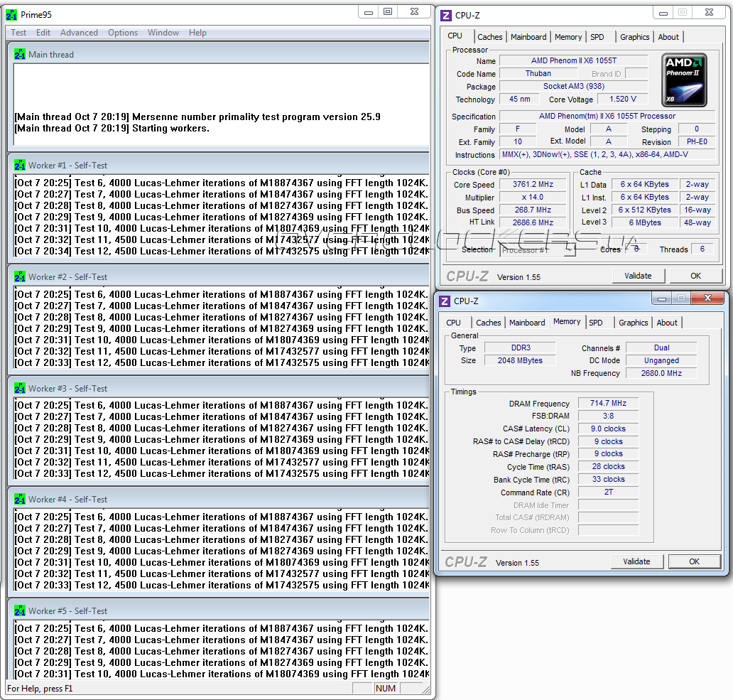Open the Test menu in Prime95
Image resolution: width=733 pixels, height=700 pixels.
[x=18, y=33]
